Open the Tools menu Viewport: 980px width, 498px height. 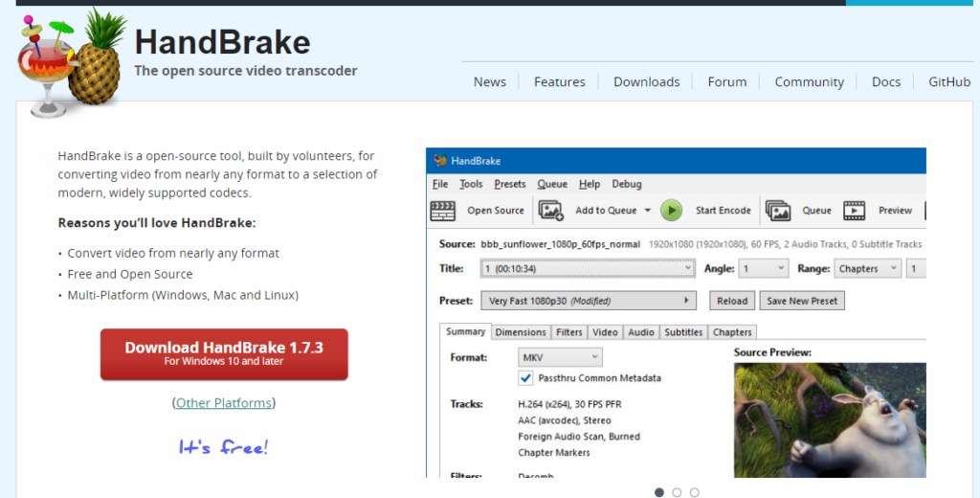point(471,184)
